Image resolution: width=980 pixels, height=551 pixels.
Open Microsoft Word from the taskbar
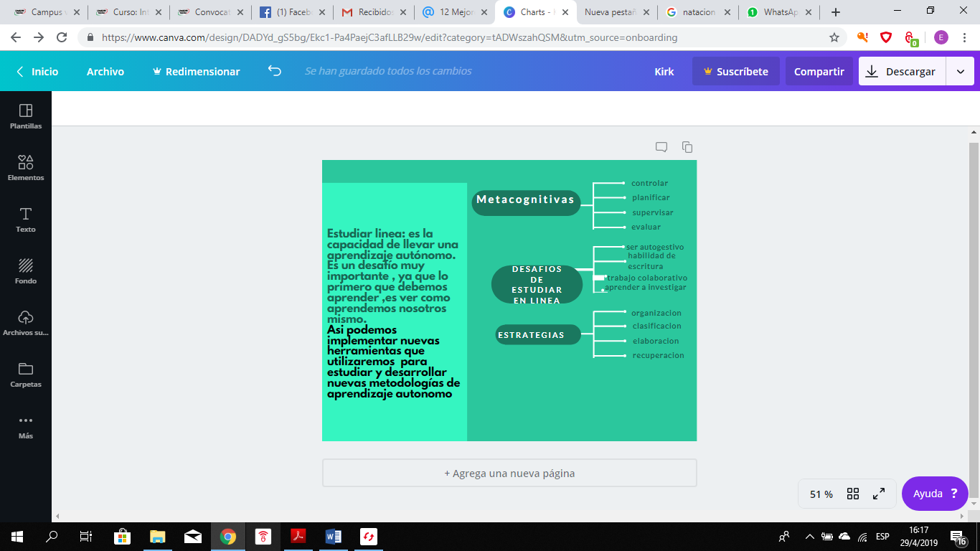pos(334,536)
